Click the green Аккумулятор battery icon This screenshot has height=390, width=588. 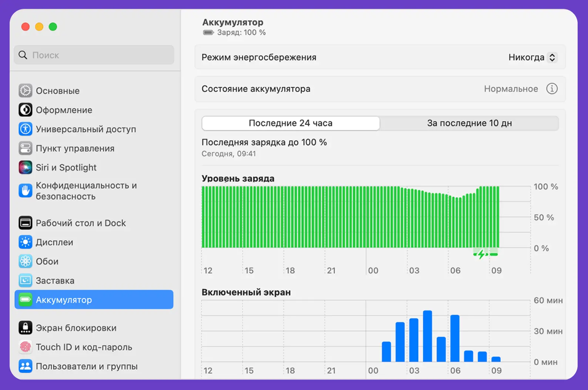point(26,300)
